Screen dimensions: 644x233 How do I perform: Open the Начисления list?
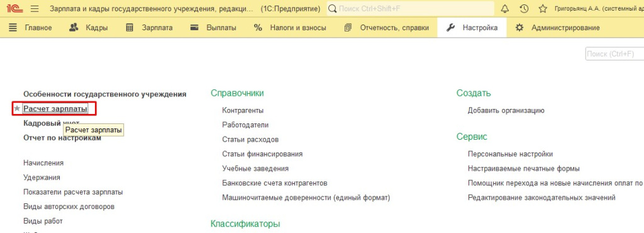43,162
